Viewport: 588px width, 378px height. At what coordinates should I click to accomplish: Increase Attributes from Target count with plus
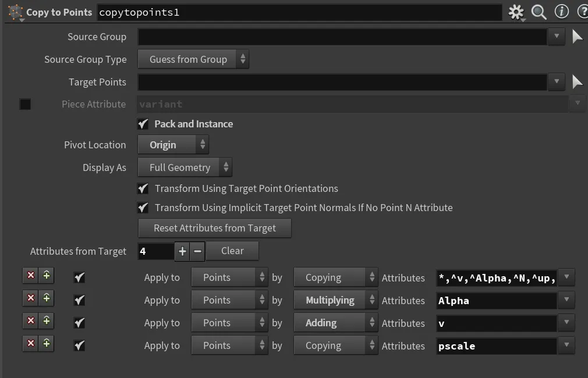(x=182, y=251)
